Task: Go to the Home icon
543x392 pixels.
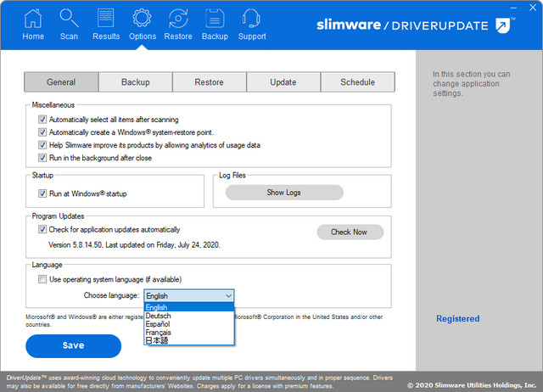Action: [x=33, y=19]
